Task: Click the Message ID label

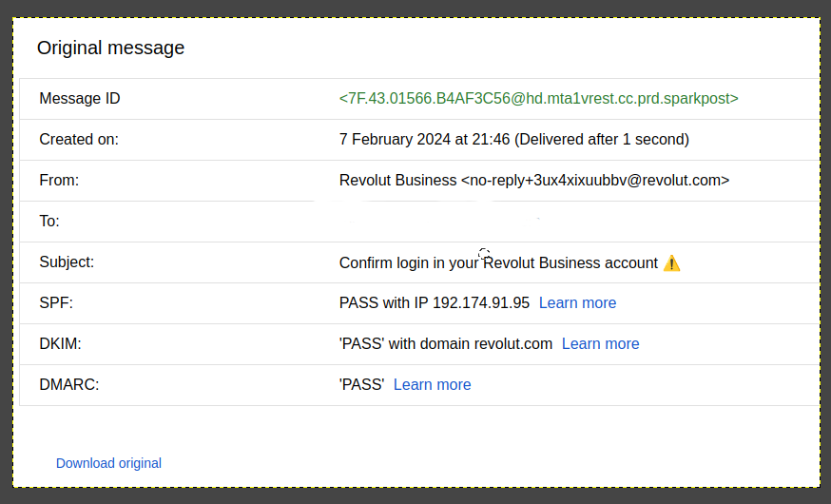Action: (x=80, y=99)
